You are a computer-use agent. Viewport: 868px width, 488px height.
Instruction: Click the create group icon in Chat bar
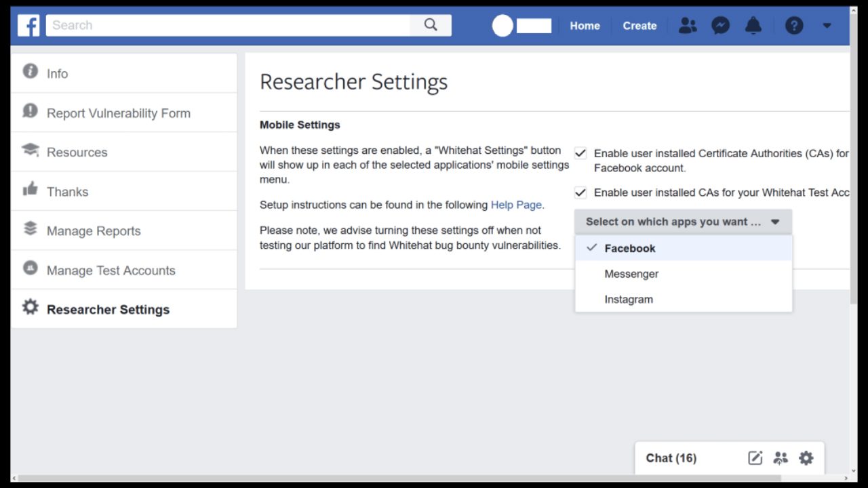pyautogui.click(x=781, y=458)
